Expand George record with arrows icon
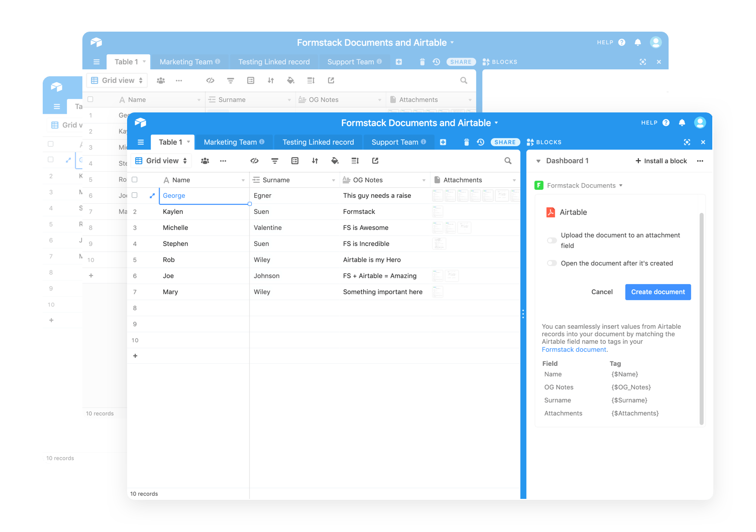The height and width of the screenshot is (532, 756). pyautogui.click(x=152, y=196)
